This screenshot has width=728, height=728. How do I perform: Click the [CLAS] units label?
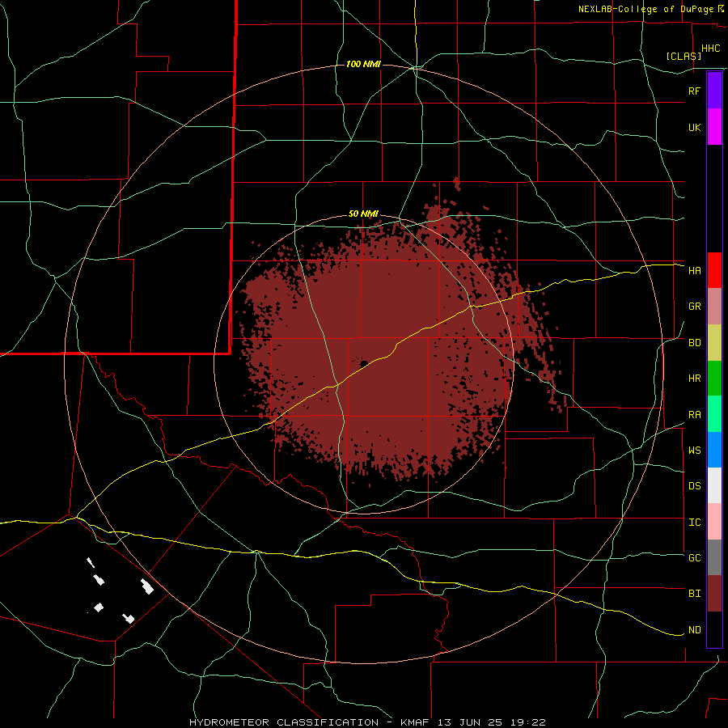684,56
